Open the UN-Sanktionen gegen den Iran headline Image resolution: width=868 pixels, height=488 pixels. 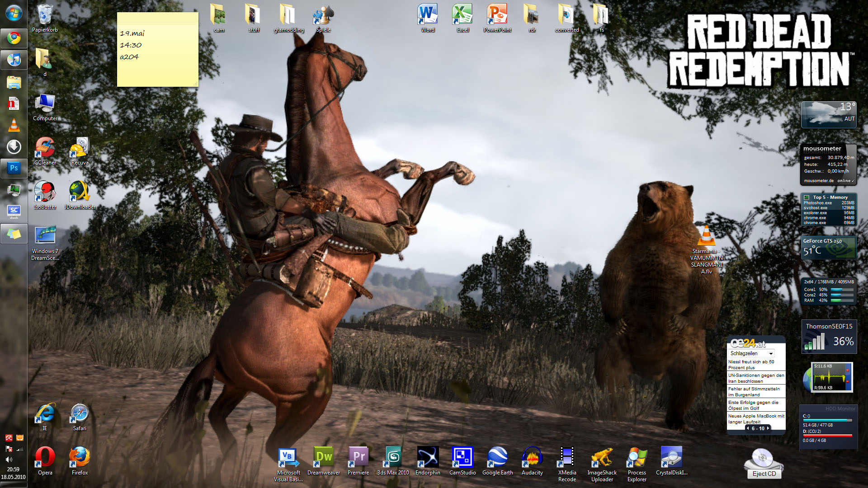pos(756,378)
